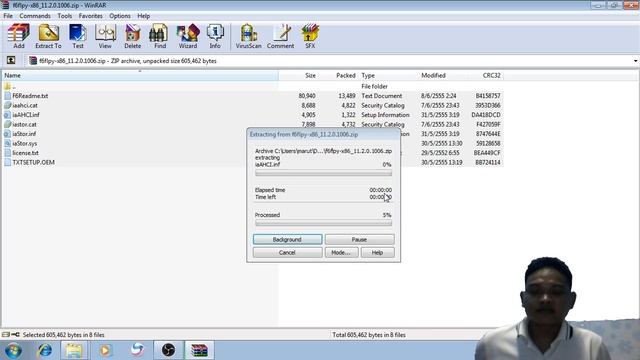
Task: Click the Add toolbar icon
Action: [19, 36]
